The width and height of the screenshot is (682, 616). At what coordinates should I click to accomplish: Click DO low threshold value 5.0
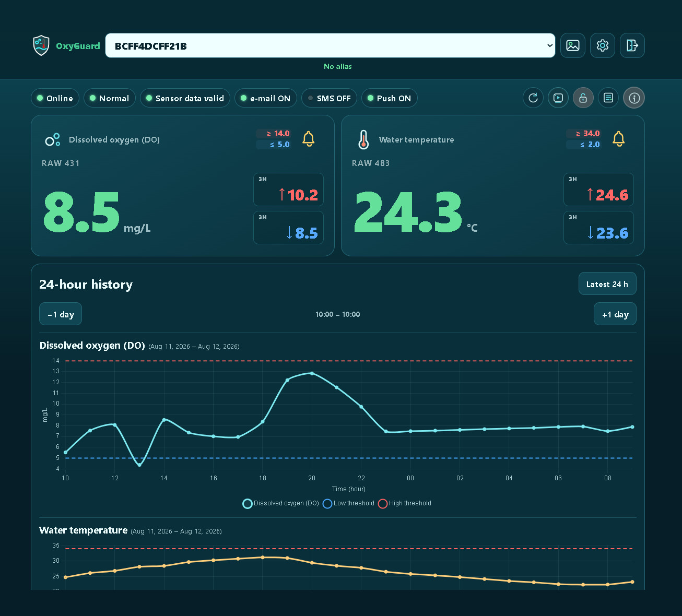click(274, 145)
